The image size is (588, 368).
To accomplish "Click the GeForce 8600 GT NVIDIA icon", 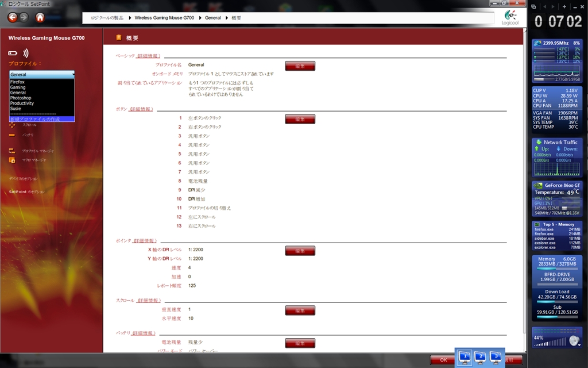I will 537,185.
